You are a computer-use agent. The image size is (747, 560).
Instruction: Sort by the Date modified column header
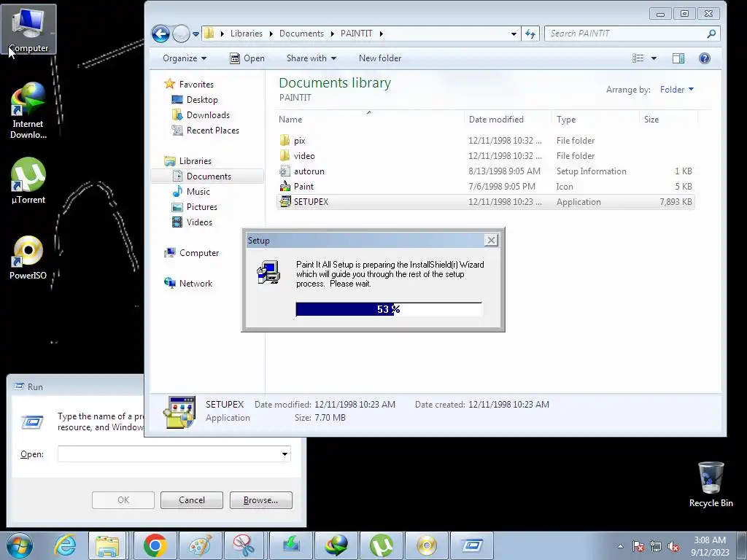click(x=508, y=119)
